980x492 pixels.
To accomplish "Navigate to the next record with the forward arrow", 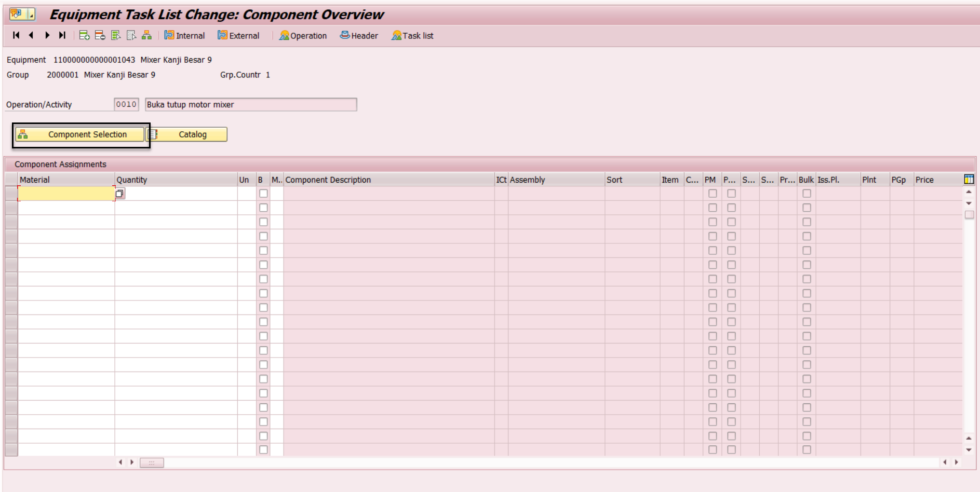I will 47,35.
